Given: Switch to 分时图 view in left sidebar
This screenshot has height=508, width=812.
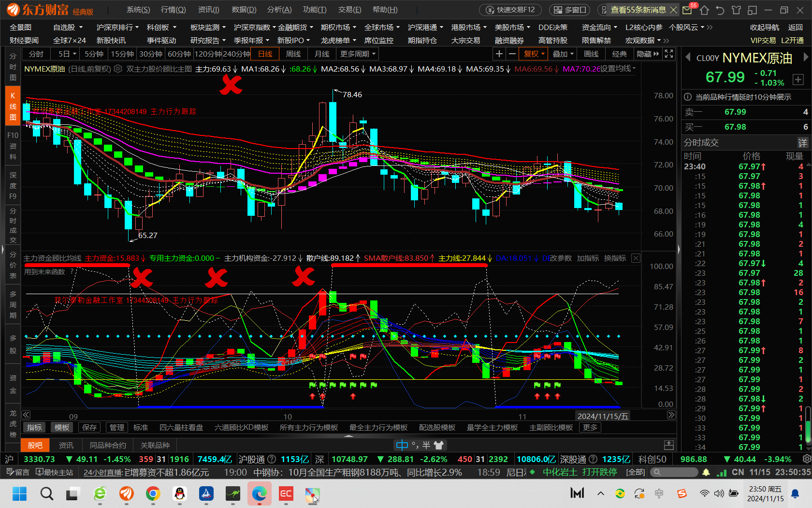Looking at the screenshot, I should [x=13, y=67].
